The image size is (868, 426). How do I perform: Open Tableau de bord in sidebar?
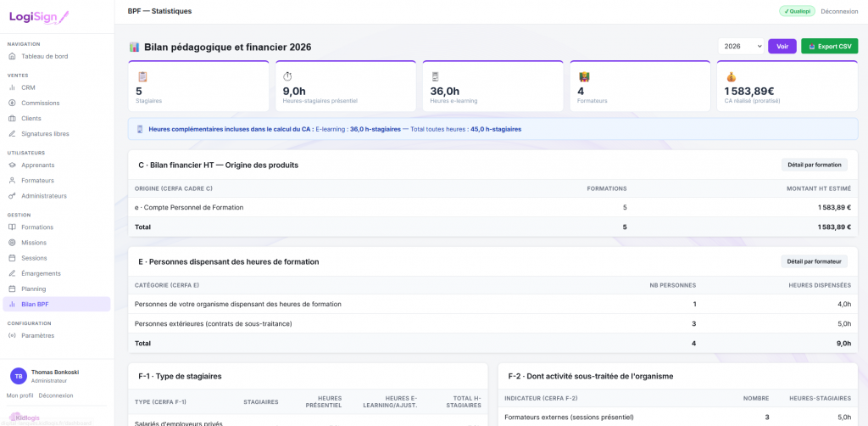coord(57,56)
